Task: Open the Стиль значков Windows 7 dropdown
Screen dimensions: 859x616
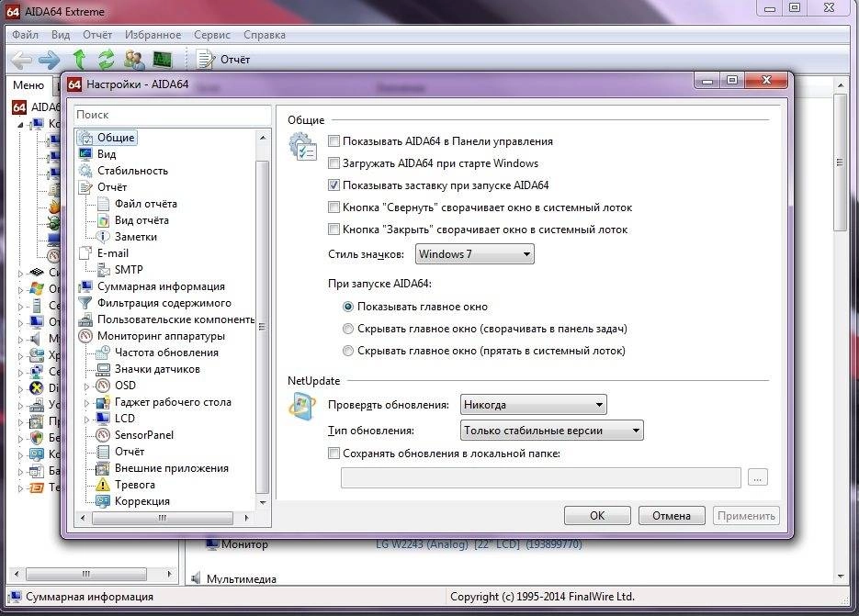Action: [x=474, y=254]
